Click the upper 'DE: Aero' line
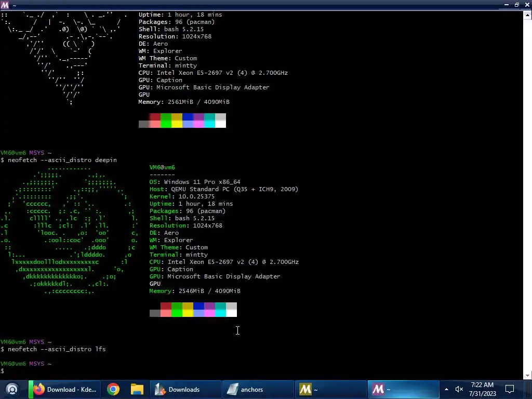Screen dimensions: 532x399 coord(153,44)
